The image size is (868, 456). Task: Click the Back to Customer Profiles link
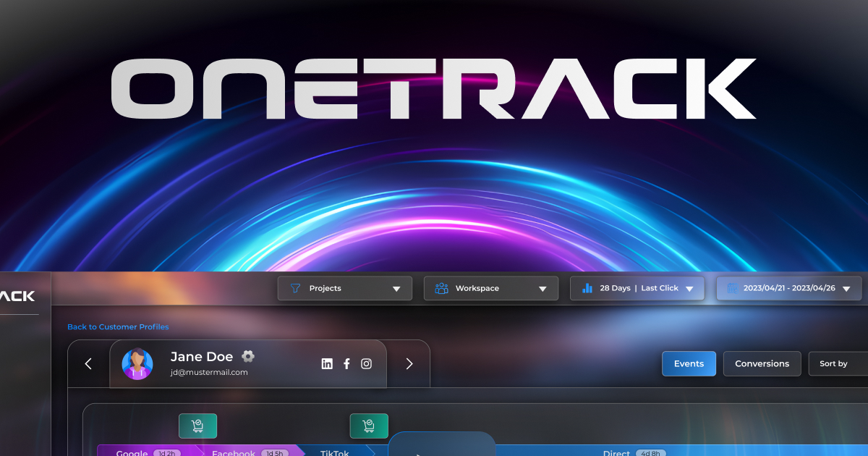point(118,326)
